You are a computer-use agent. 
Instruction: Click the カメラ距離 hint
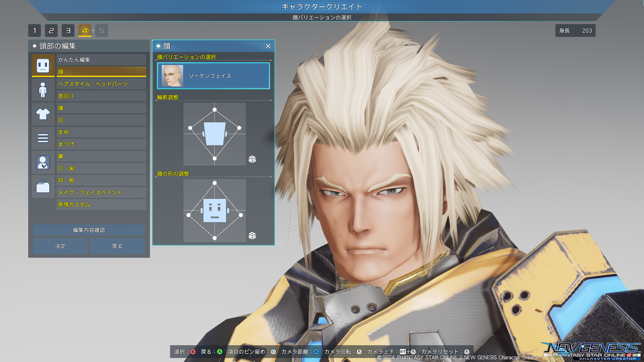(300, 351)
